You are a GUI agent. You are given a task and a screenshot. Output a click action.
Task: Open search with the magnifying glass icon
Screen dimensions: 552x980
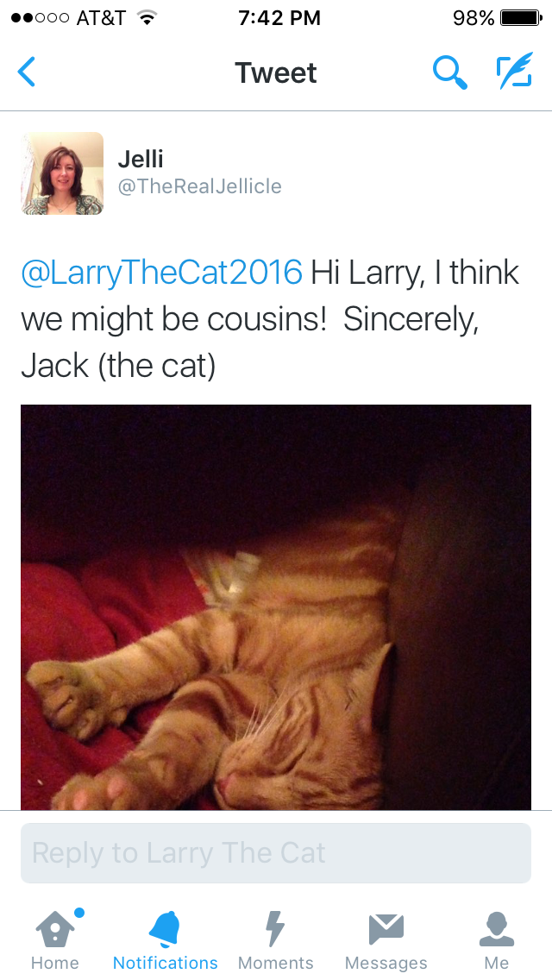(x=450, y=72)
